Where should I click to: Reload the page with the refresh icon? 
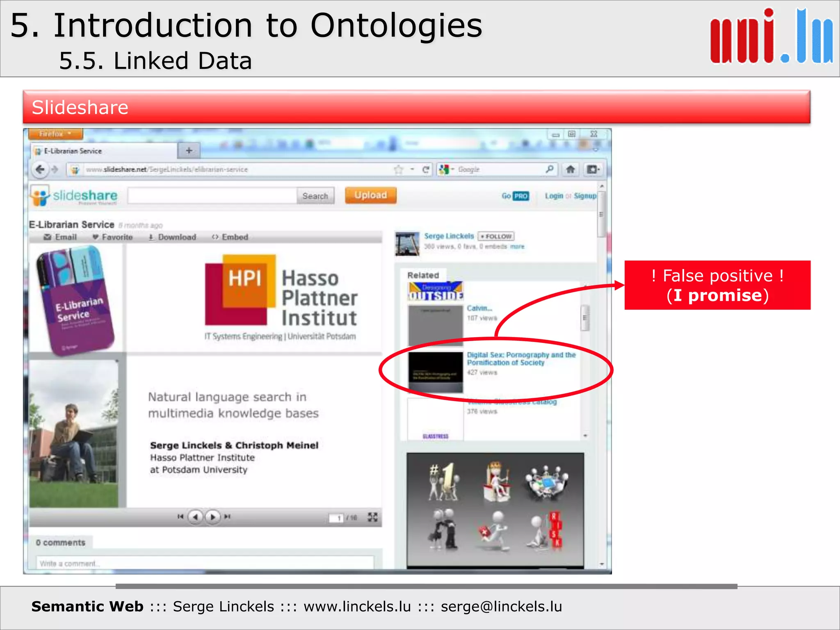pos(426,169)
